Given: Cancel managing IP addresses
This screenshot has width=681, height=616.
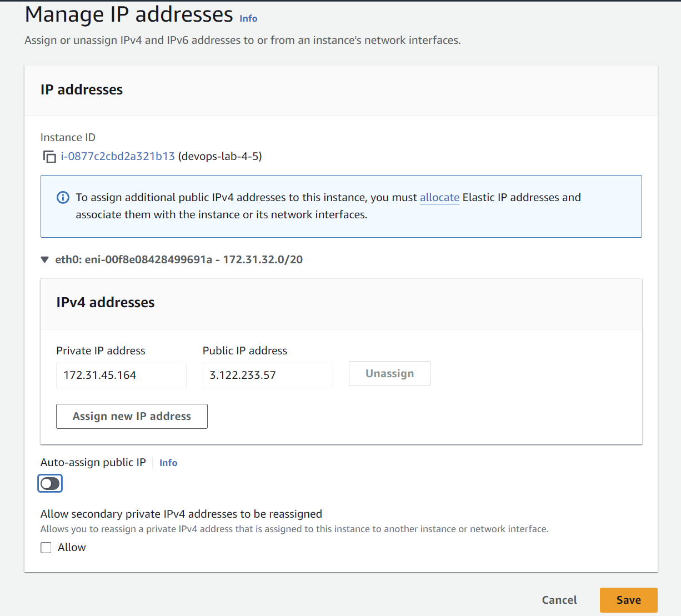Looking at the screenshot, I should point(559,600).
